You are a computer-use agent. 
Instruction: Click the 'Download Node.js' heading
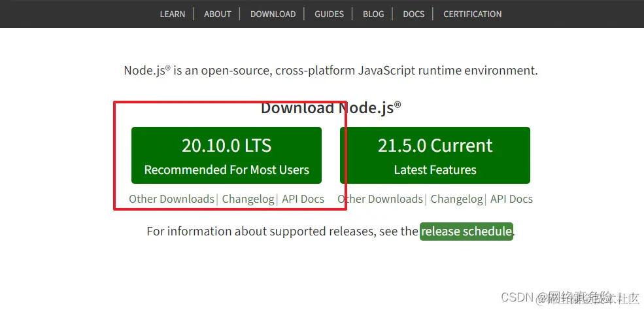coord(331,108)
